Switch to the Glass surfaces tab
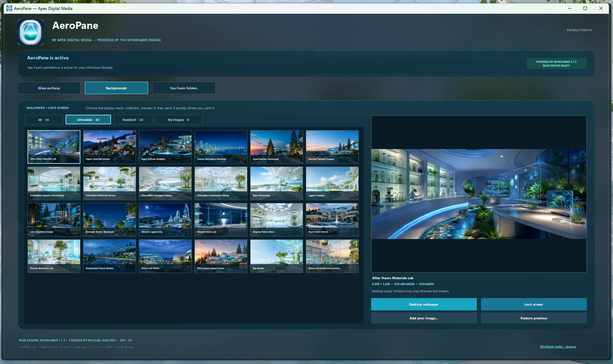The width and height of the screenshot is (613, 364). (49, 88)
